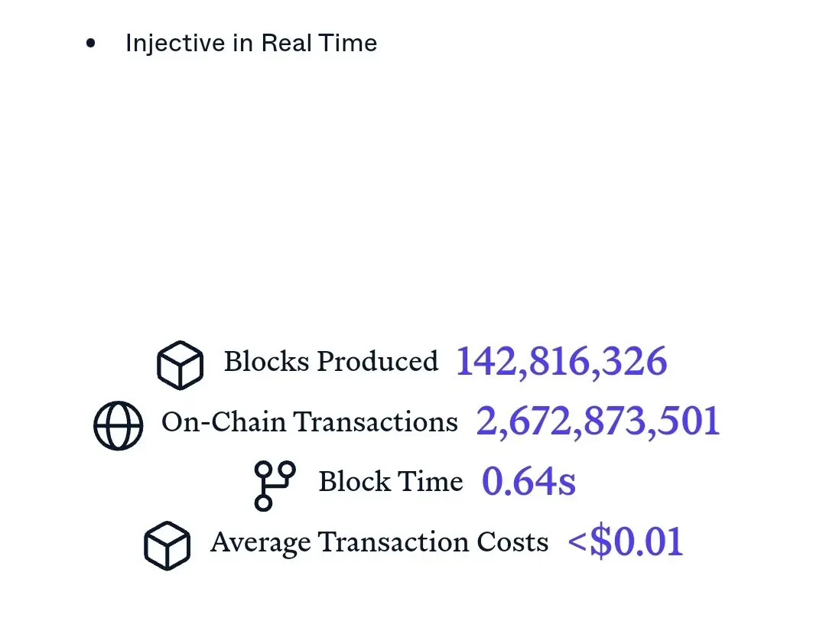Click the 0.64s block time value
The height and width of the screenshot is (644, 826).
[528, 481]
